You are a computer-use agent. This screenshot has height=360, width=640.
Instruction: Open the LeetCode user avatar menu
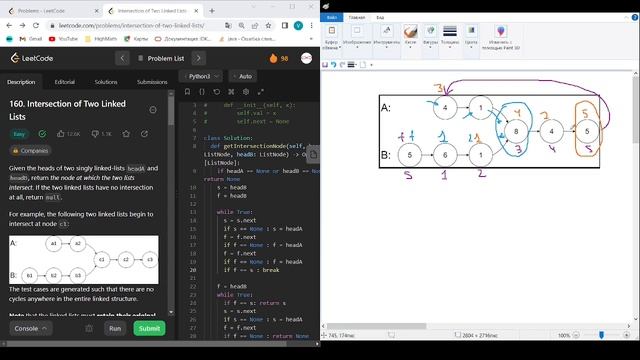307,58
